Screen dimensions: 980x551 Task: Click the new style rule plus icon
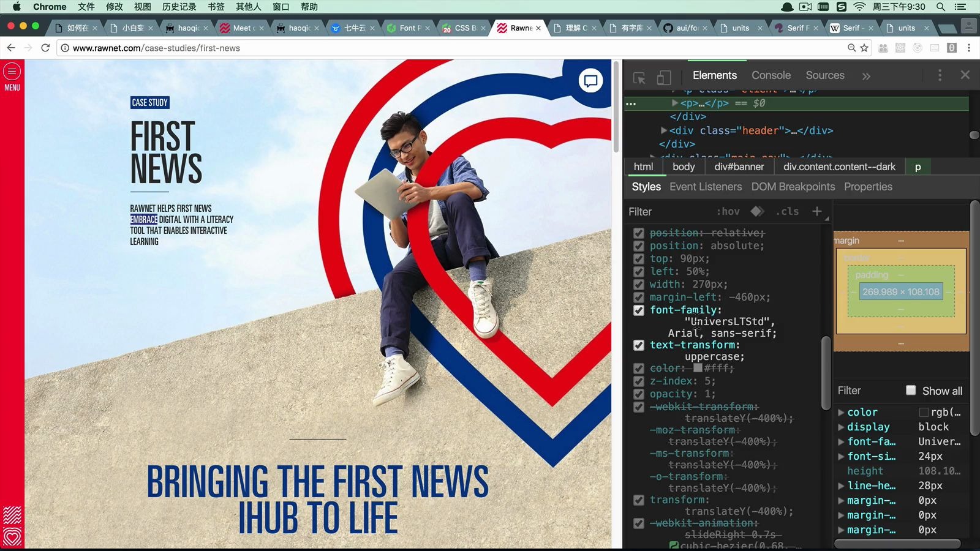tap(816, 211)
